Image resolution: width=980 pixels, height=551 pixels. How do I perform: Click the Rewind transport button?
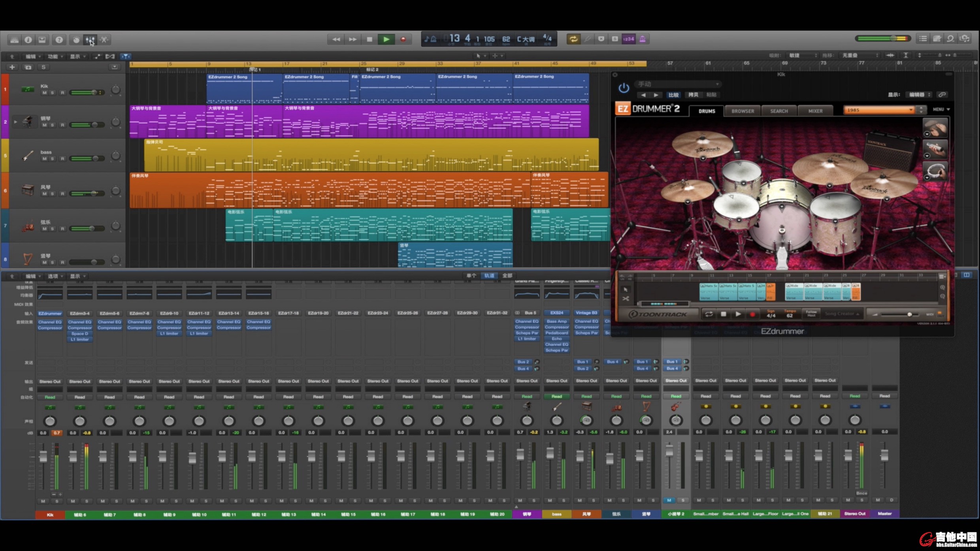tap(336, 39)
